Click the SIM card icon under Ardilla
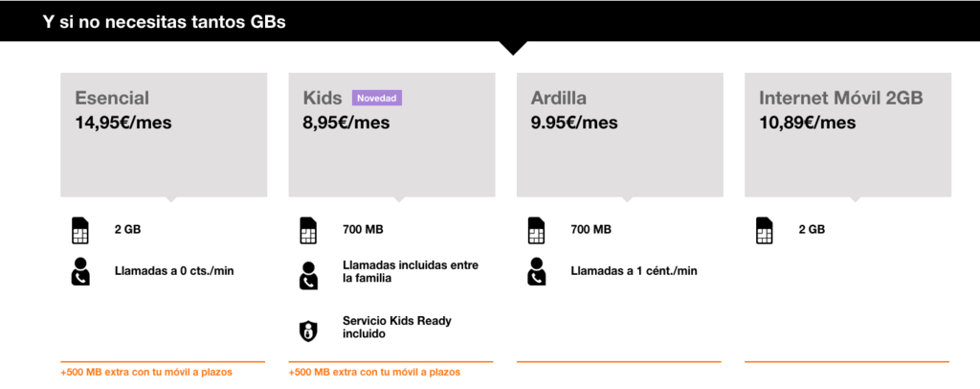Viewport: 980px width, 389px height. click(536, 230)
